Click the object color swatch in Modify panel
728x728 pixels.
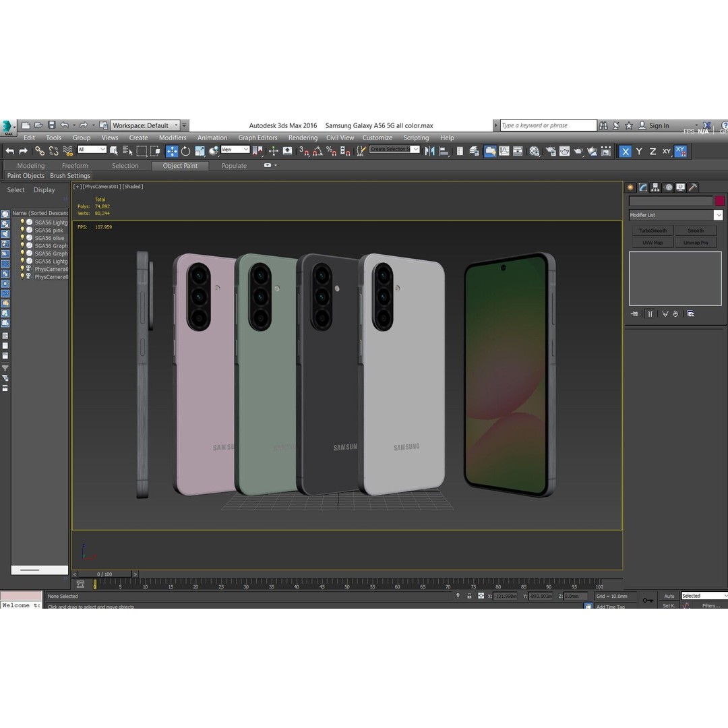coord(719,201)
